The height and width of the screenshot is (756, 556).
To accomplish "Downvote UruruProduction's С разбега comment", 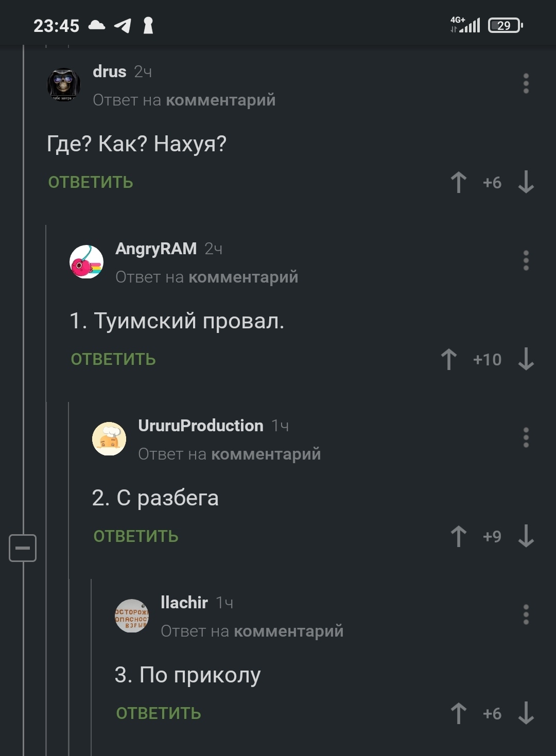I will (526, 536).
